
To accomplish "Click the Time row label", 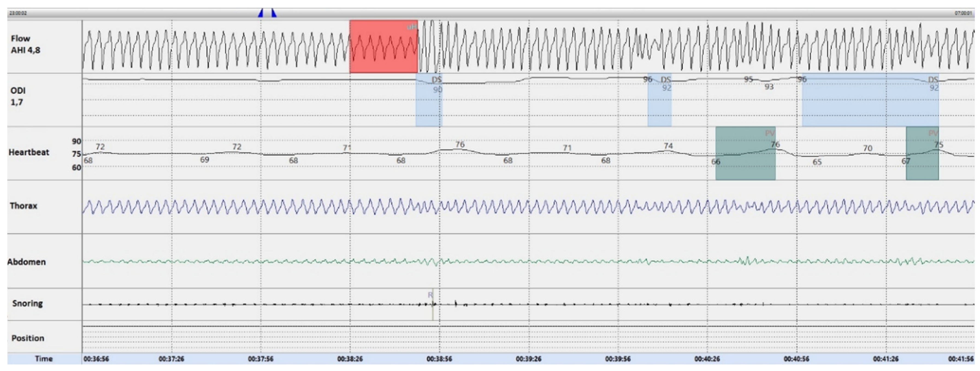I will (x=44, y=359).
